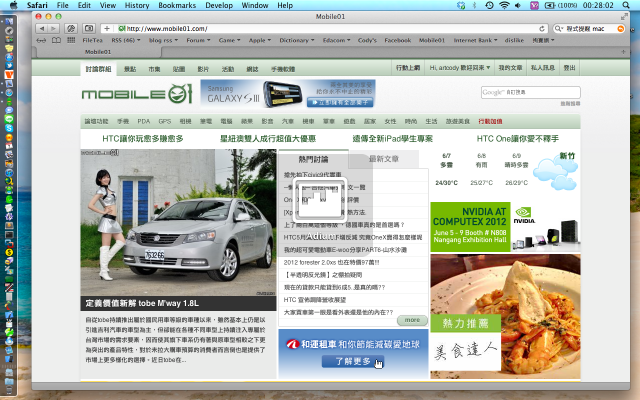Screen dimensions: 640x400
Task: Click the more button under hot discussions
Action: click(x=412, y=320)
